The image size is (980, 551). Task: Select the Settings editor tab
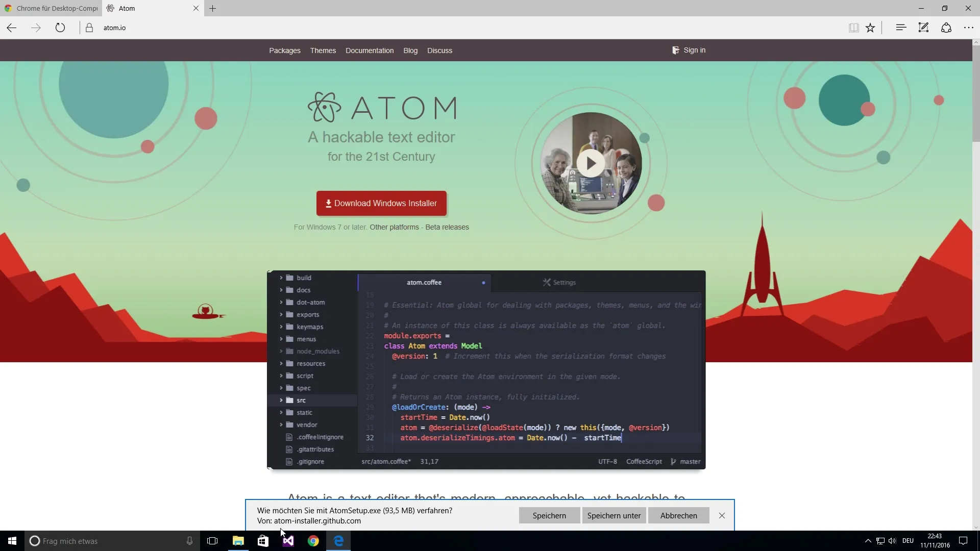coord(559,282)
